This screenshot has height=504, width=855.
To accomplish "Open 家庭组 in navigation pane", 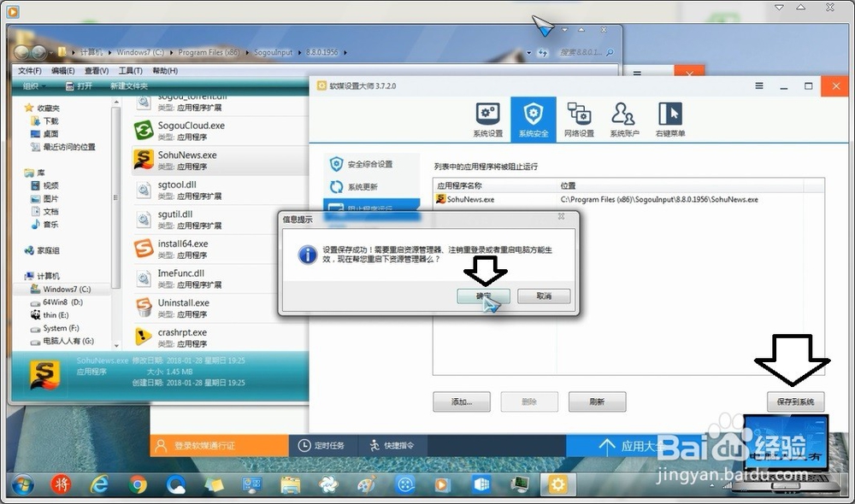I will (43, 250).
